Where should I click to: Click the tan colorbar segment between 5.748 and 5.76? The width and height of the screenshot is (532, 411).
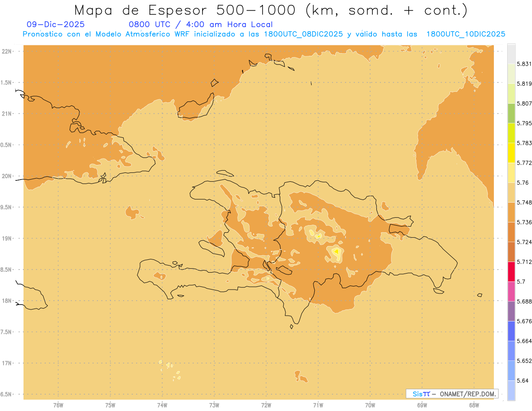[511, 192]
